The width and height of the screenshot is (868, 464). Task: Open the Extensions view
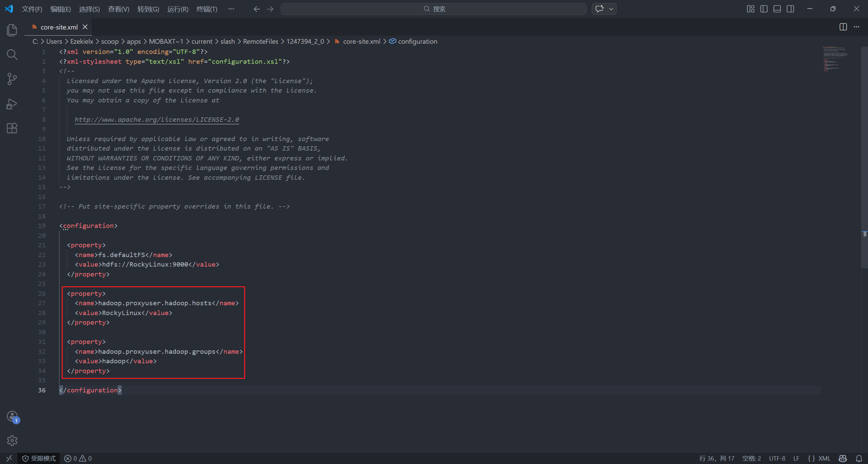tap(12, 128)
